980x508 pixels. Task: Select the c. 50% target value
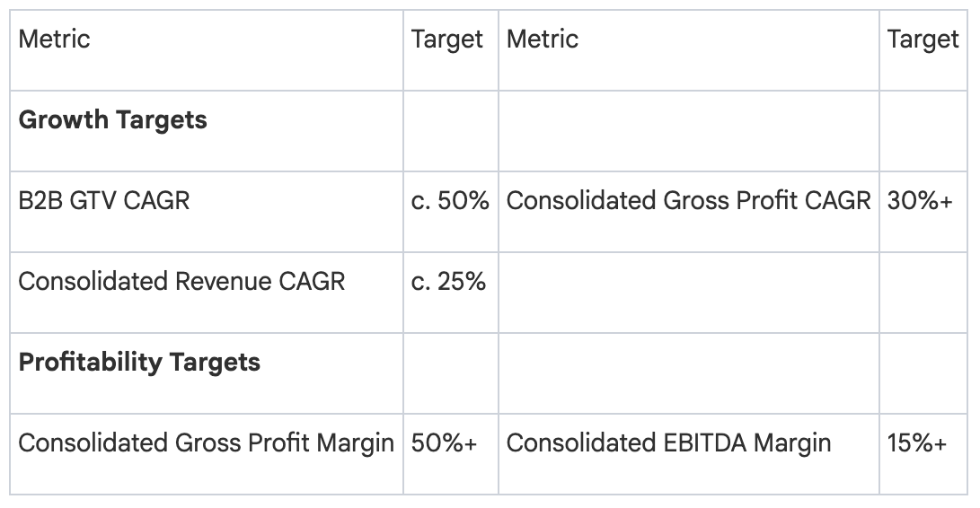(x=449, y=201)
